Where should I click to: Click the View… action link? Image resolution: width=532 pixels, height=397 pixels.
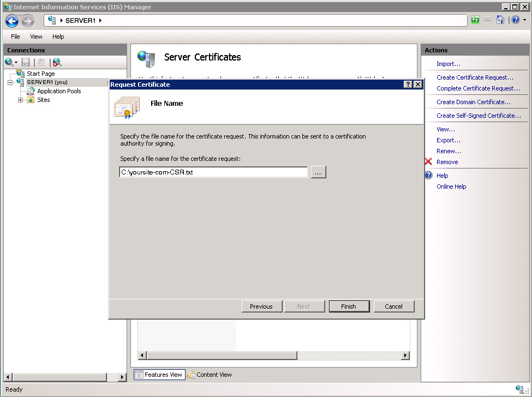[x=445, y=129]
